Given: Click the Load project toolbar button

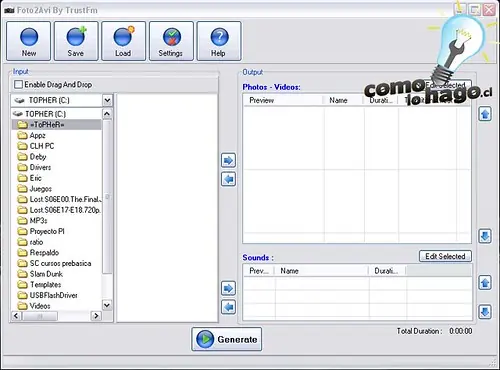Looking at the screenshot, I should point(124,41).
